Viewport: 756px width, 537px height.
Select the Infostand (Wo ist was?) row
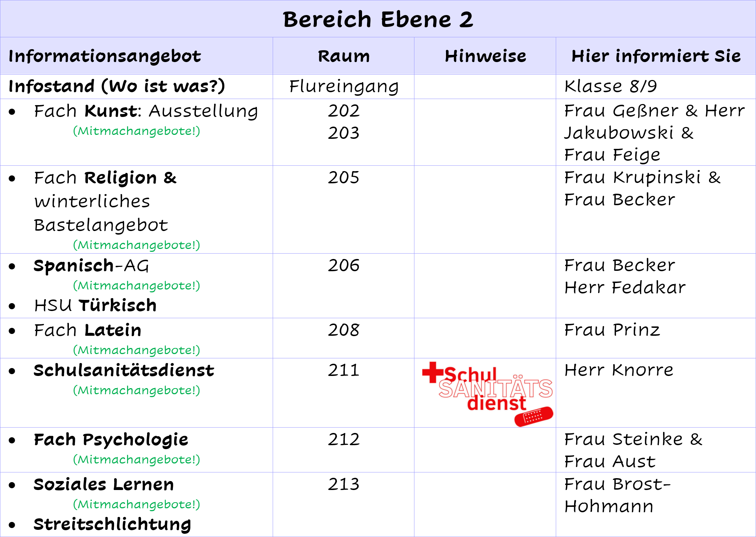click(378, 86)
